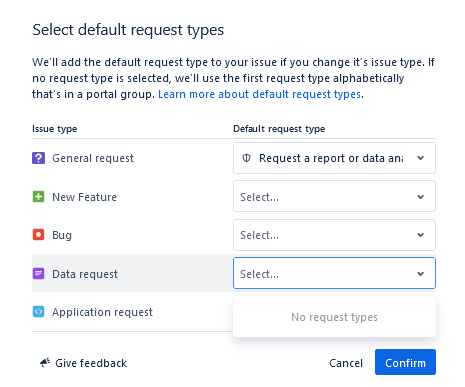Click the blue Application request code icon
Screen dimensions: 465x387
click(38, 312)
